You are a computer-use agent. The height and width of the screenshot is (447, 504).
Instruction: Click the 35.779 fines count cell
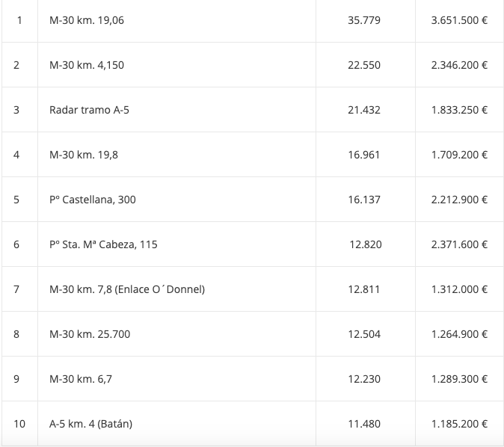point(364,20)
